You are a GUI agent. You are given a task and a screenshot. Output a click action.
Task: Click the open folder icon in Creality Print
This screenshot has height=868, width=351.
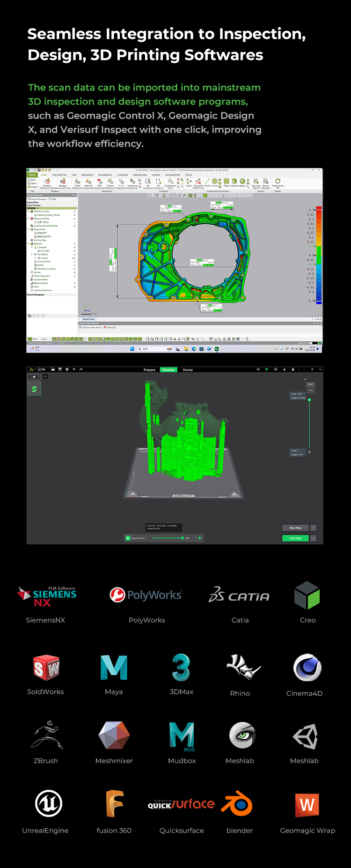pyautogui.click(x=53, y=369)
